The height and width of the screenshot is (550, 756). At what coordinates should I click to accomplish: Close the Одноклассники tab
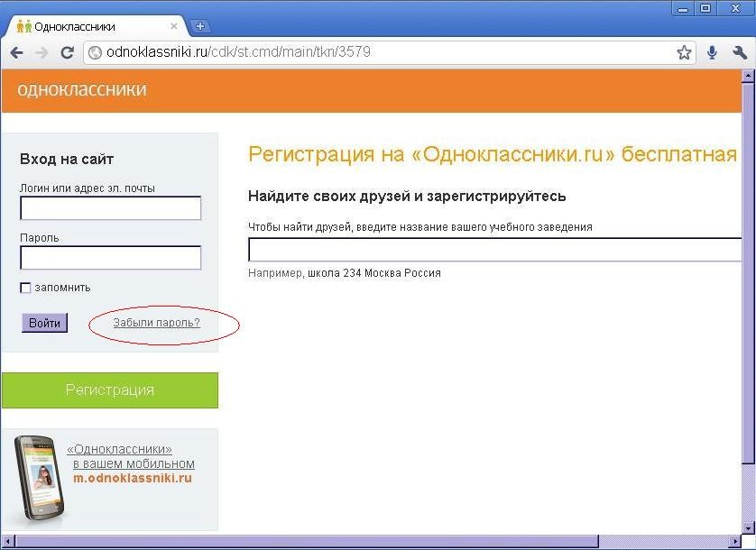[x=174, y=26]
